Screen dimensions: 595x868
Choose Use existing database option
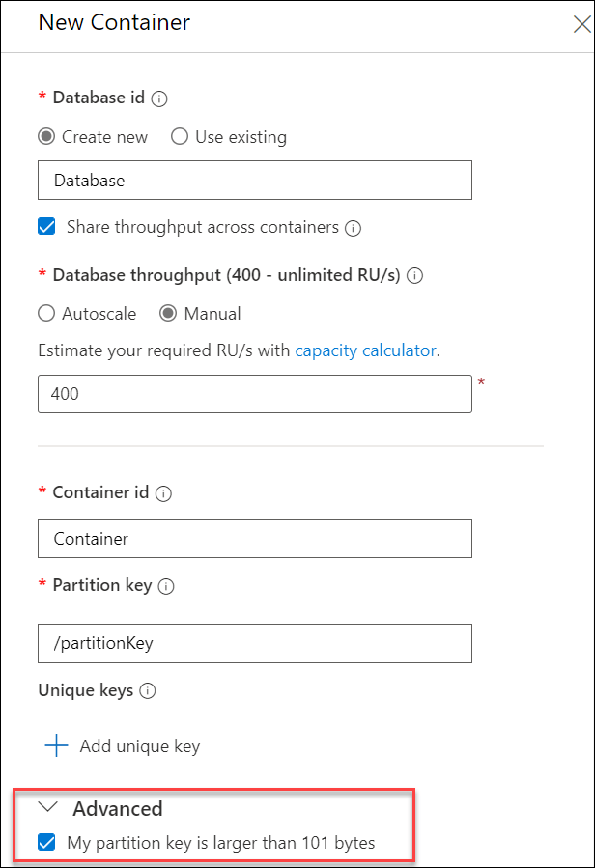[x=179, y=137]
